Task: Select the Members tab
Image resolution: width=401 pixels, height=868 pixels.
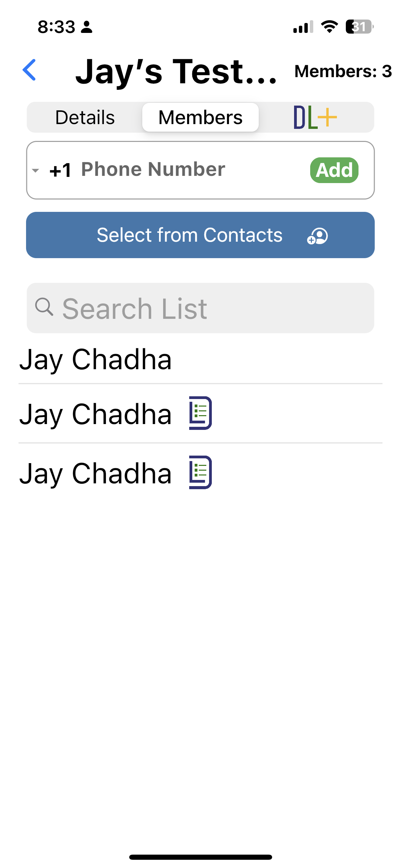Action: 200,117
